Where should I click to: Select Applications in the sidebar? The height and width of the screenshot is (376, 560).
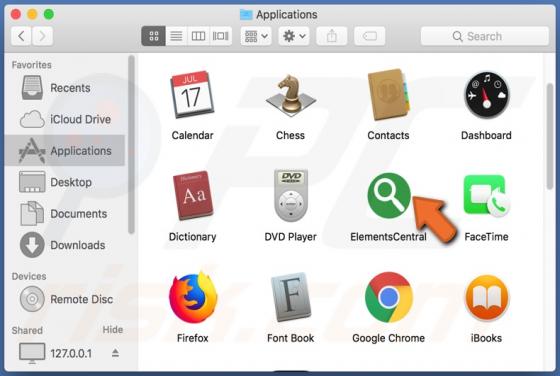65,151
